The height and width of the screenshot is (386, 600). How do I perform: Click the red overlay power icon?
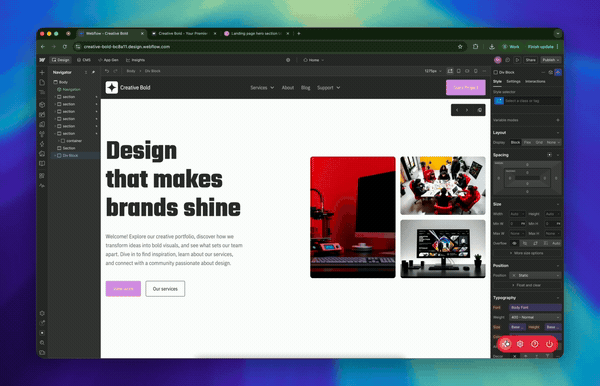pyautogui.click(x=549, y=344)
